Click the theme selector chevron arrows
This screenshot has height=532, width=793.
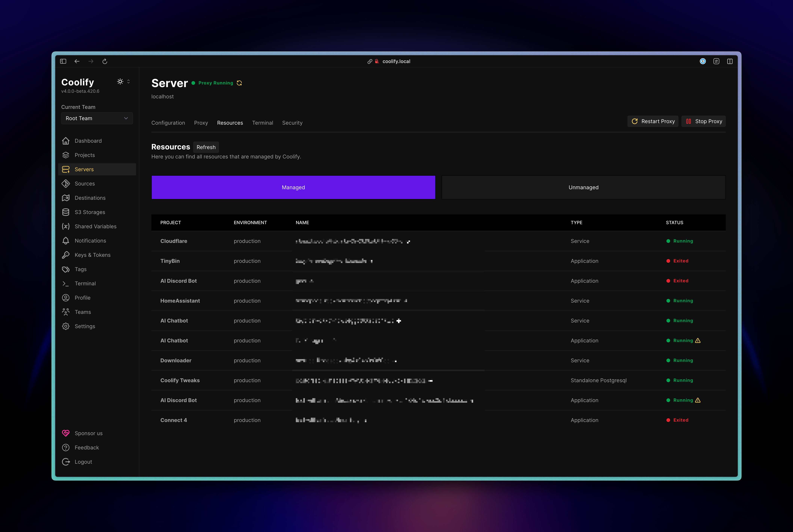tap(129, 81)
